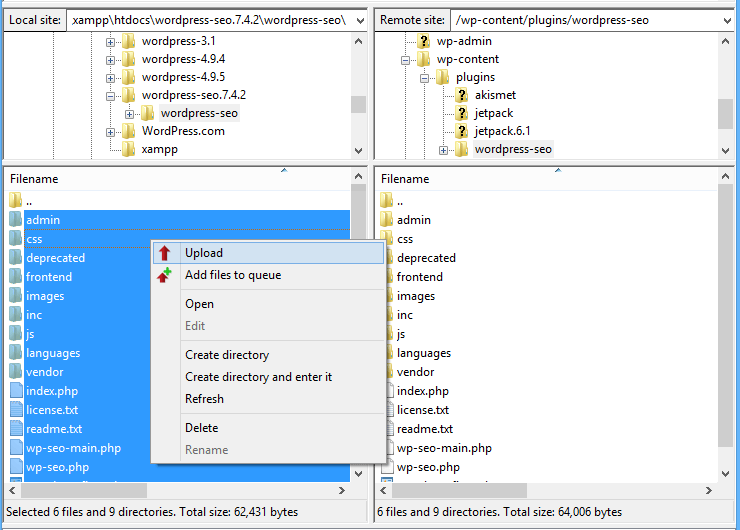Select wordpress-seo in the remote tree
The image size is (740, 530).
click(x=513, y=149)
